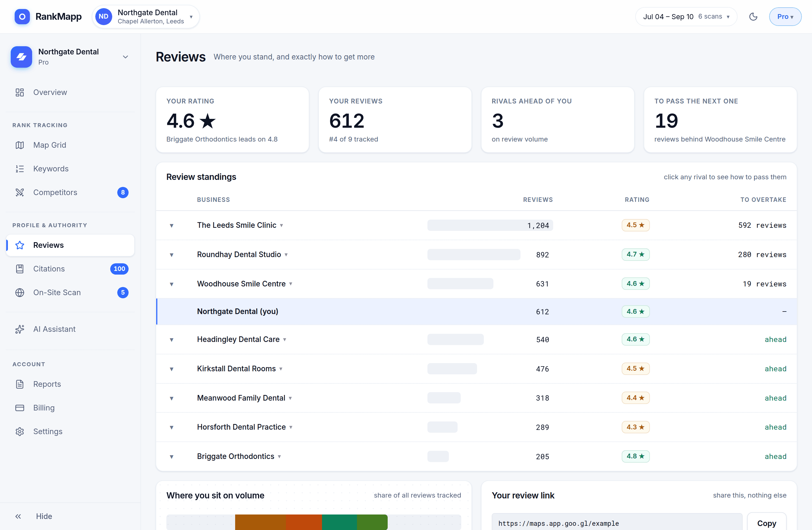Image resolution: width=812 pixels, height=530 pixels.
Task: Expand the Horsforth Dental Practice row
Action: [172, 427]
